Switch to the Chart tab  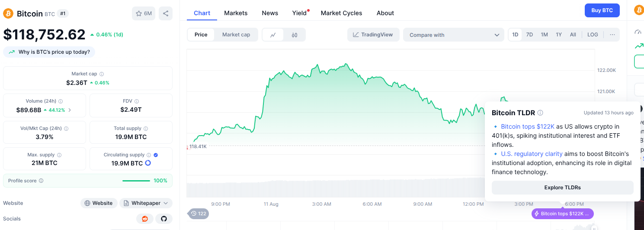click(202, 13)
